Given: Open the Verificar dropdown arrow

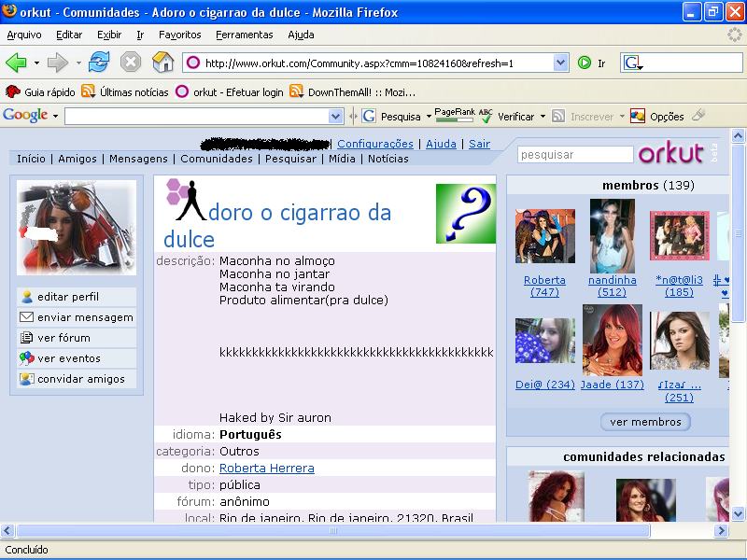Looking at the screenshot, I should 543,116.
